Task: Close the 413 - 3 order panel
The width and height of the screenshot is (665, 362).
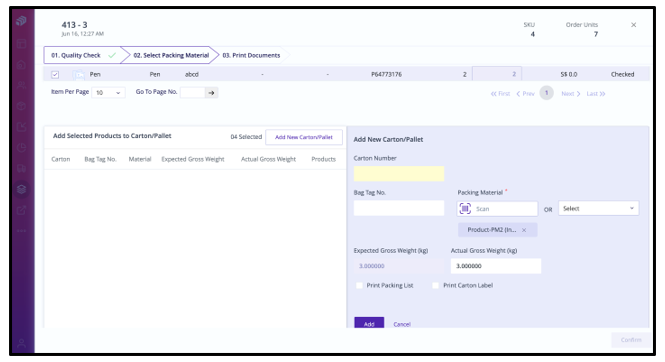Action: [x=634, y=25]
